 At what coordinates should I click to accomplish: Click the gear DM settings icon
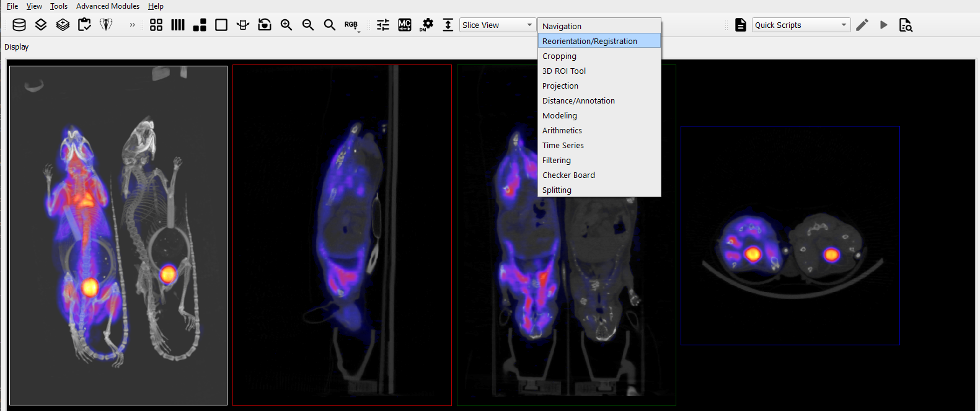pos(427,25)
